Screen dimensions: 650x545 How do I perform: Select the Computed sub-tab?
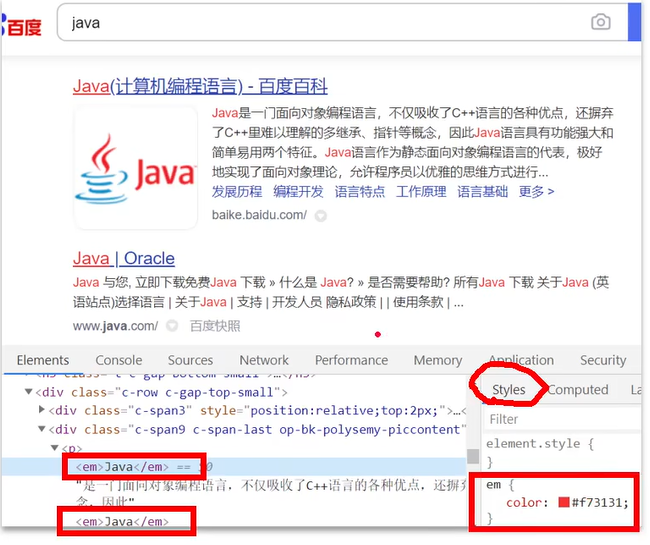[578, 390]
